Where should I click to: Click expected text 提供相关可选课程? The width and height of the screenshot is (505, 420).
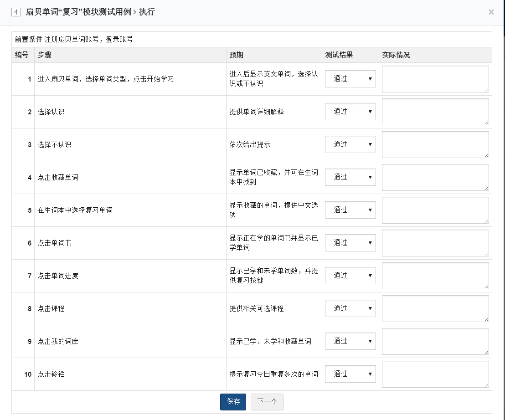click(x=256, y=309)
